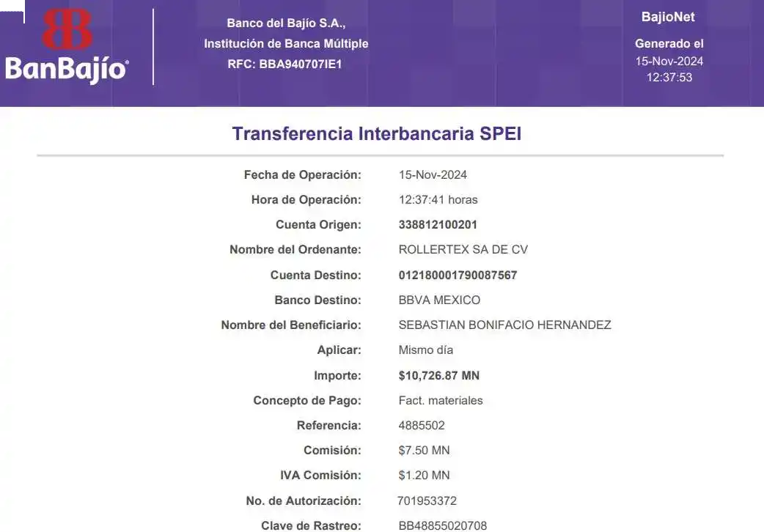
Task: Select the Cuenta Origen number 338812100201
Action: coord(438,225)
